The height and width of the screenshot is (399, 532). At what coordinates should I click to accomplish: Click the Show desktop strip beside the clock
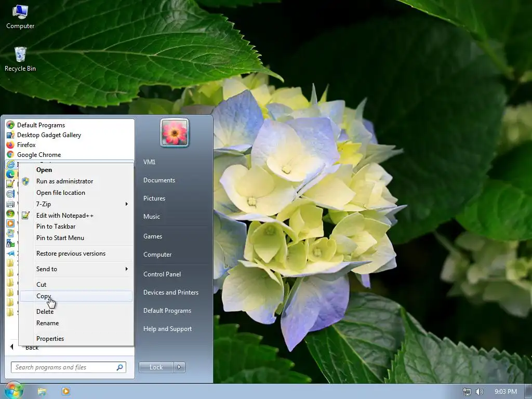[528, 392]
